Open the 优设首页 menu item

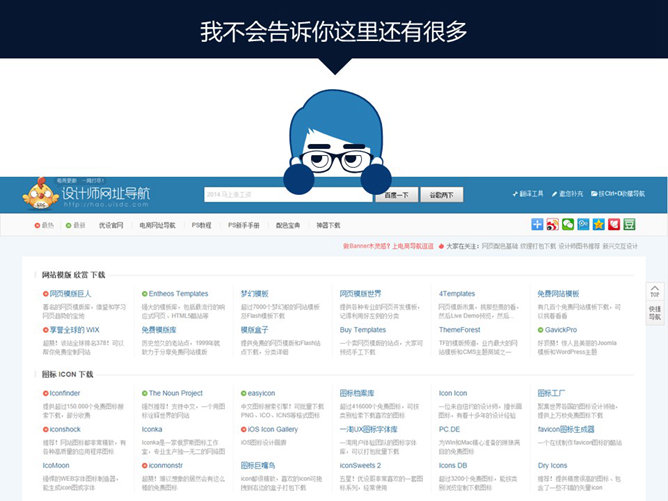click(111, 225)
